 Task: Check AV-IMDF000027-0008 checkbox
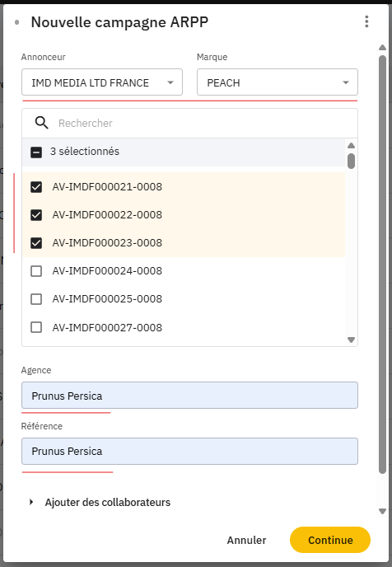36,327
